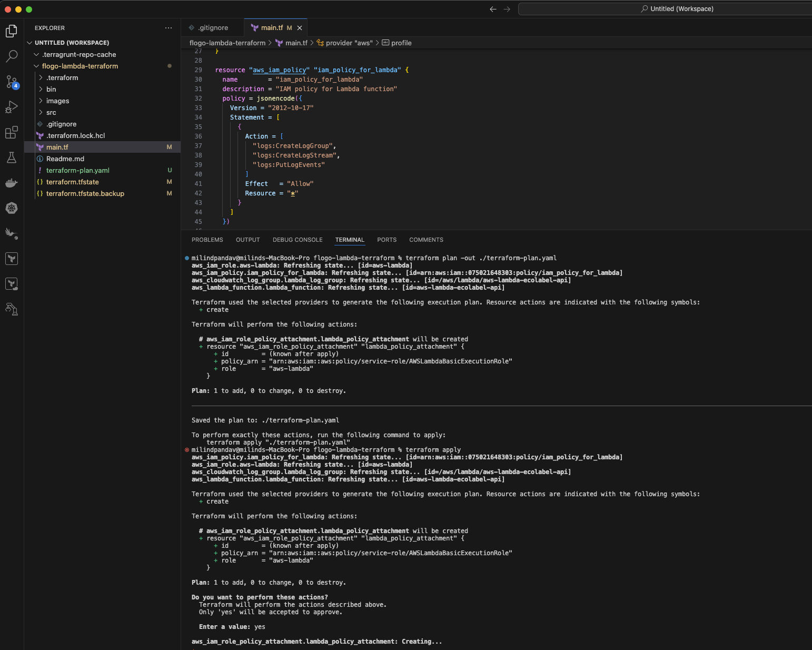
Task: Open the Terraform Cloud view
Action: click(12, 284)
